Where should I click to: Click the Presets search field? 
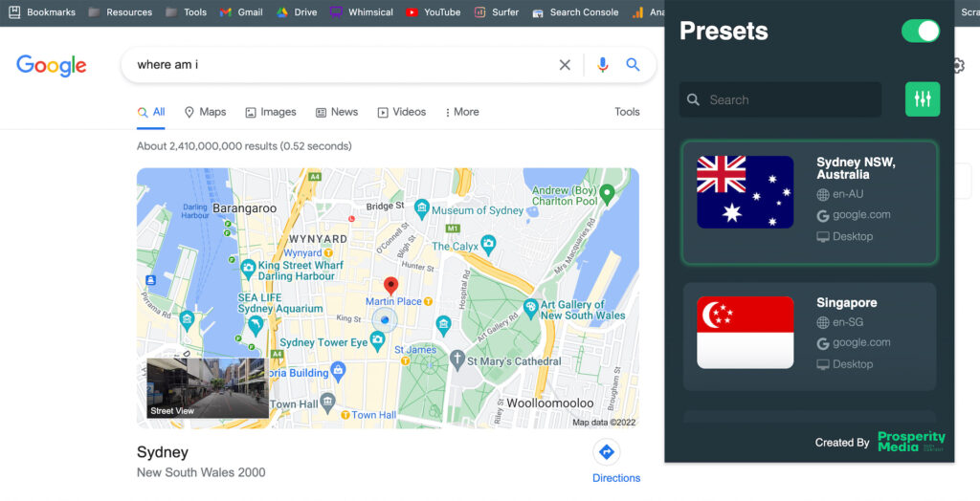tap(780, 99)
